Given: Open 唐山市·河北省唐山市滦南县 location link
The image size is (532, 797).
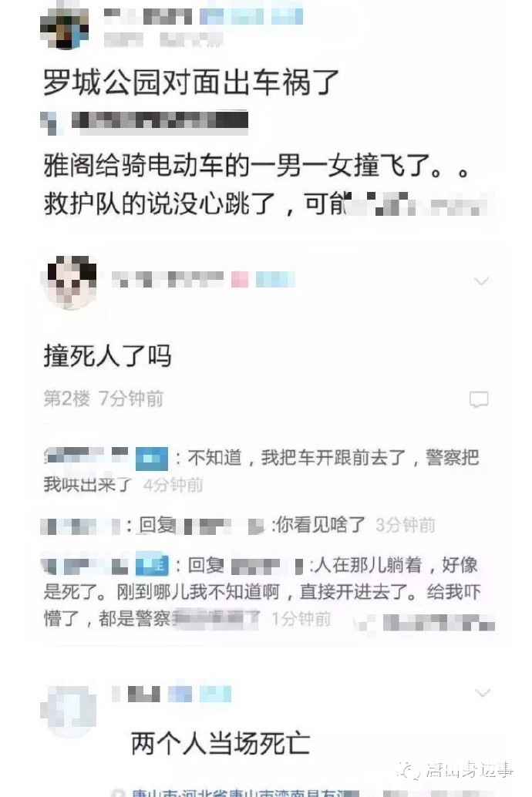Looking at the screenshot, I should pos(245,792).
